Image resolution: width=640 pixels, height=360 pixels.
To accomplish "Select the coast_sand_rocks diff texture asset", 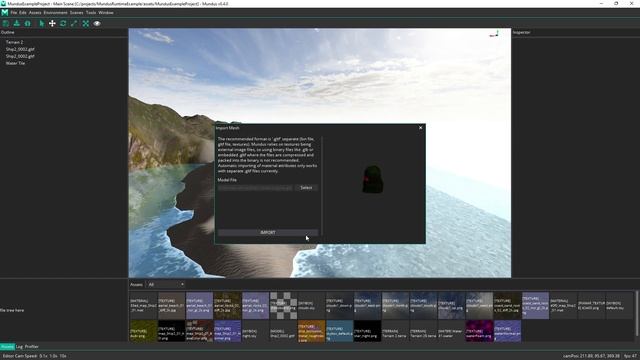I will [507, 305].
